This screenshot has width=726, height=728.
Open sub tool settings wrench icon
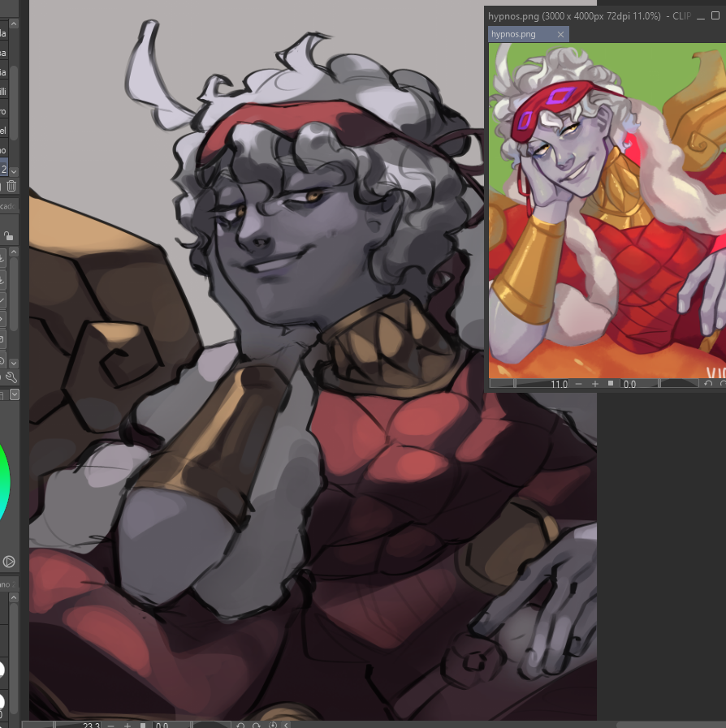[x=11, y=377]
